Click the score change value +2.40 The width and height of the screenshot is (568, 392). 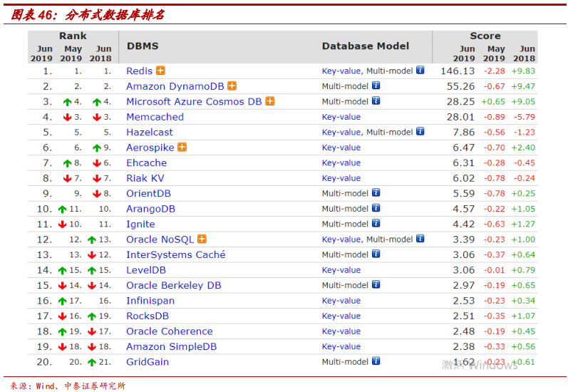tap(523, 148)
